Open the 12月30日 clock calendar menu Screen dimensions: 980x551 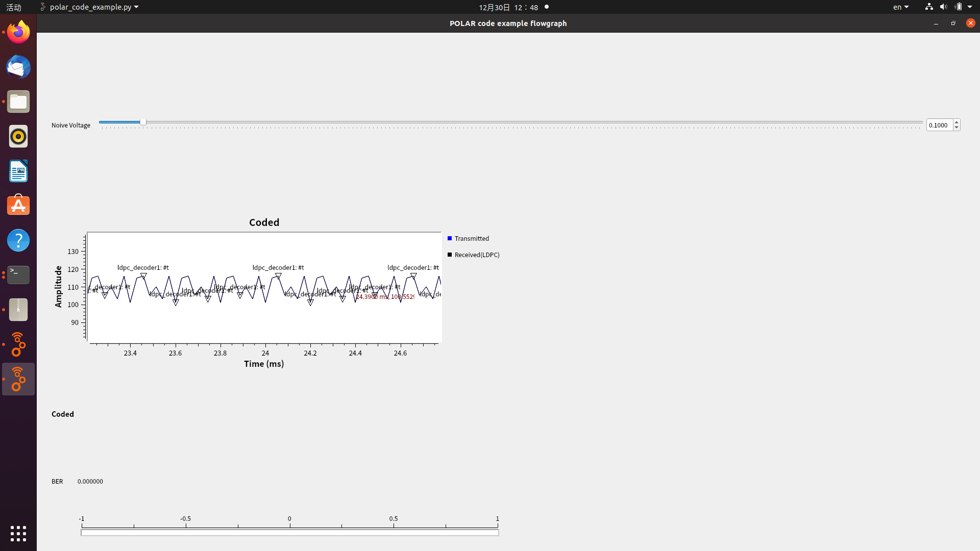coord(508,7)
